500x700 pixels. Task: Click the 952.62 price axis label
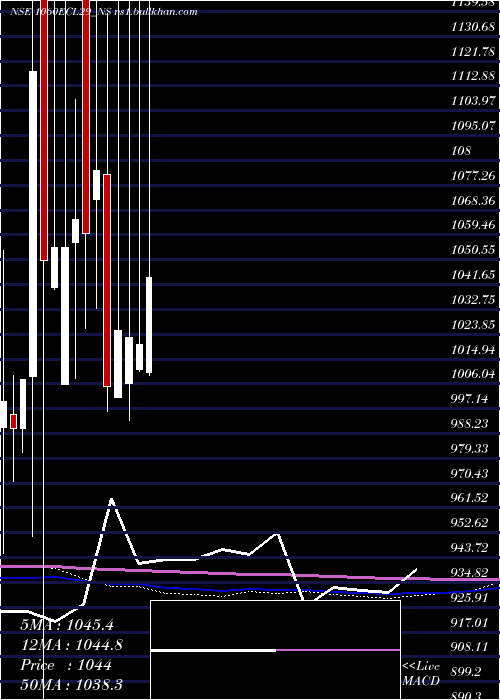(470, 523)
